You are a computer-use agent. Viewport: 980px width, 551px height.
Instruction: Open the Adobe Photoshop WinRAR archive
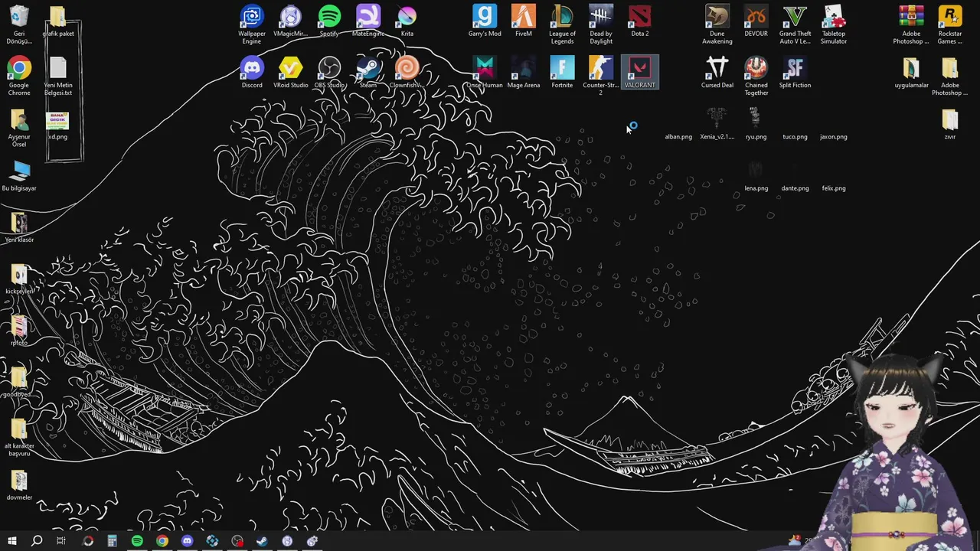[911, 24]
